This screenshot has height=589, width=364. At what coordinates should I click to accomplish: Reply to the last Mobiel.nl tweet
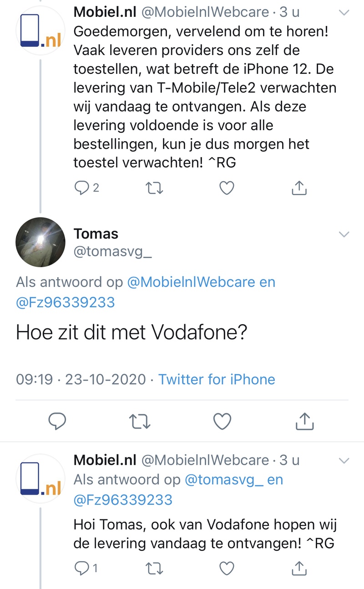[x=81, y=568]
